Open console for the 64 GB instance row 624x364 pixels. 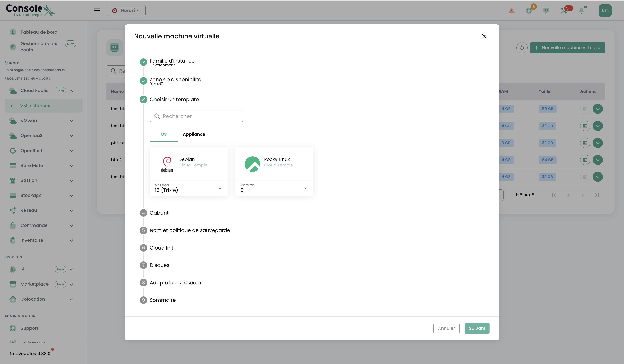pos(585,160)
